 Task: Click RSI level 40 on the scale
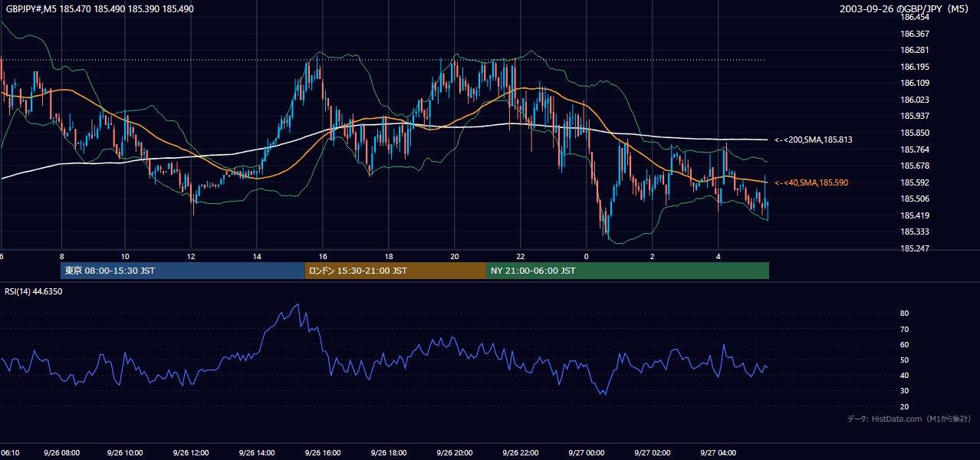point(904,375)
